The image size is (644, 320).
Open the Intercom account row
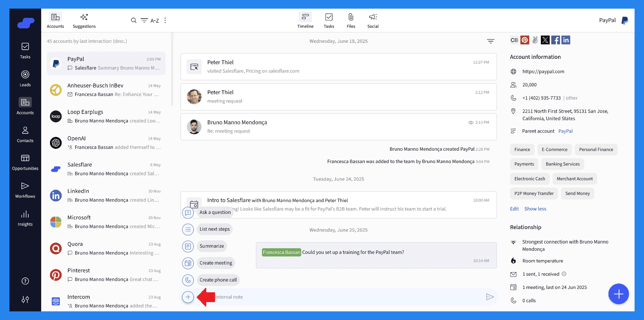106,301
